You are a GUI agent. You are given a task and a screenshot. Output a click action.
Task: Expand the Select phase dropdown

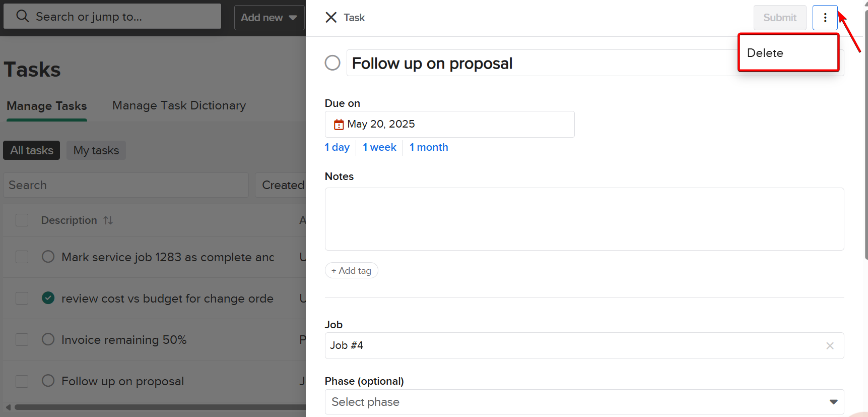[833, 402]
